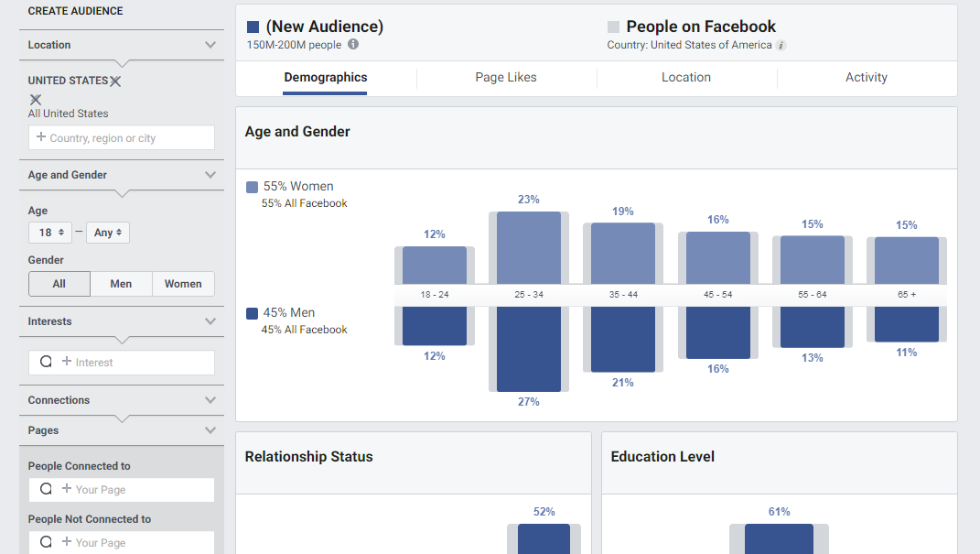Click the Age and Gender chart title
The image size is (980, 554).
click(297, 132)
